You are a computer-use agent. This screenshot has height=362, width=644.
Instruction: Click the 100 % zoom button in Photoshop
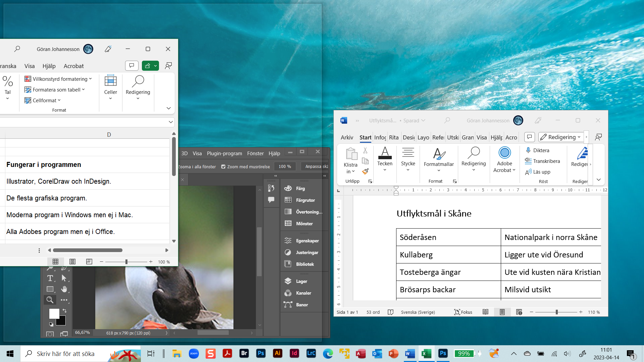[x=285, y=167]
